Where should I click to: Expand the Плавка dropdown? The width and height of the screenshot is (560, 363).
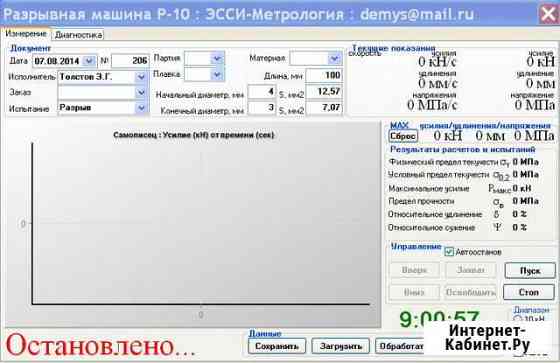click(217, 74)
